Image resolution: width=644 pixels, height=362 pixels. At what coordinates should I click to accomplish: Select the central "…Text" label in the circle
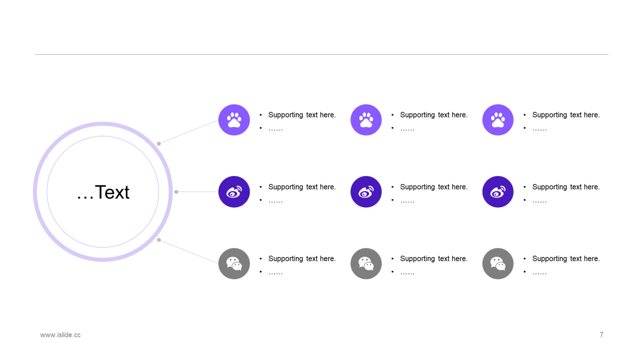click(103, 192)
